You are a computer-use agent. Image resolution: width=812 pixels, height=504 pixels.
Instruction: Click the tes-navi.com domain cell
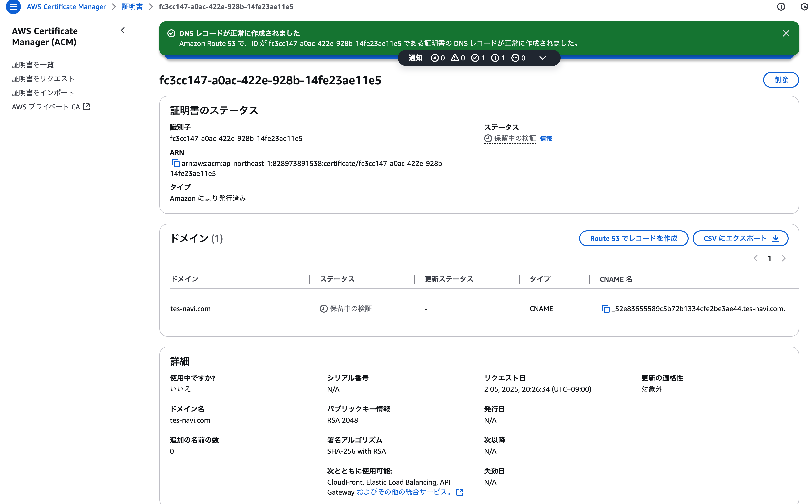click(190, 309)
